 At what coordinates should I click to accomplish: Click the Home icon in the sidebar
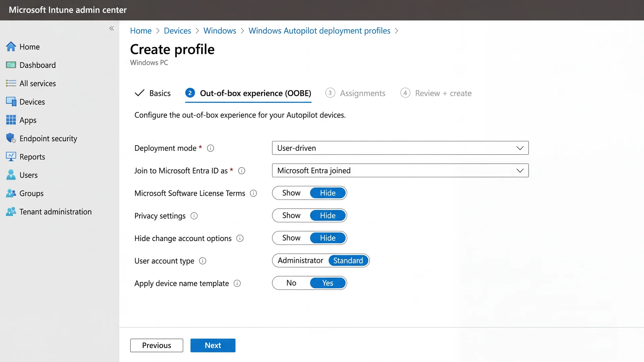(x=11, y=47)
